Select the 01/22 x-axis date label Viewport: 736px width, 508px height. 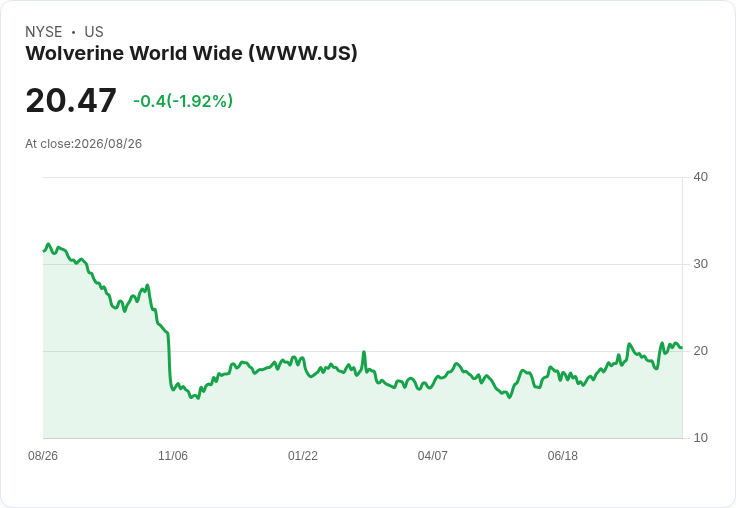[x=303, y=455]
